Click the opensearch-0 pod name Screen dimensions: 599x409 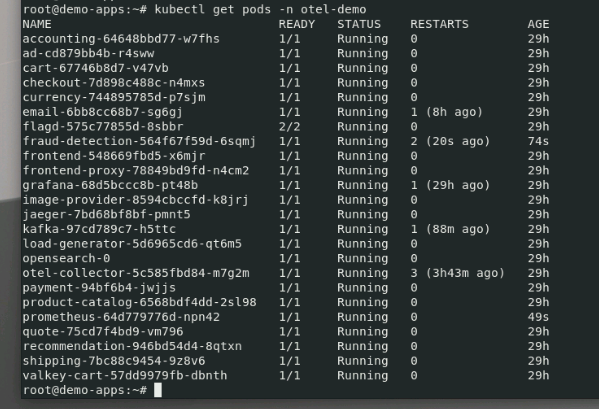coord(66,259)
